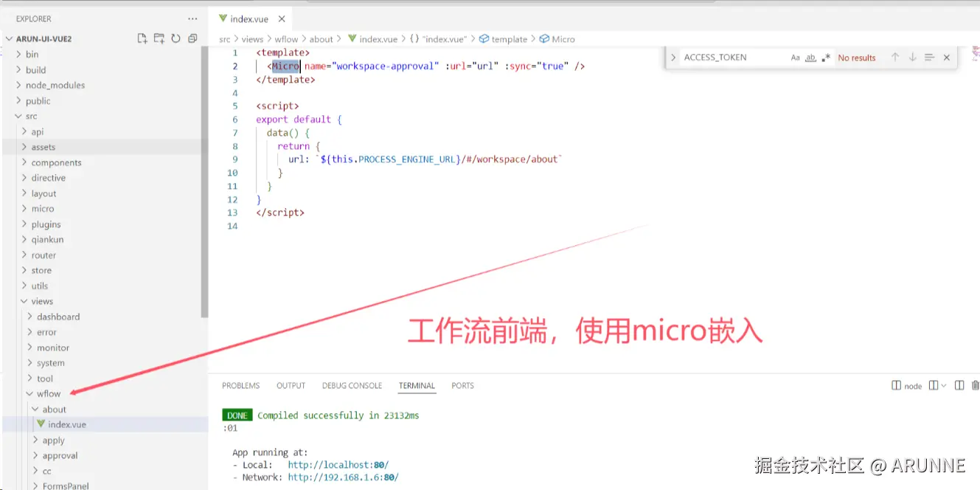Split the terminal panel

[959, 385]
